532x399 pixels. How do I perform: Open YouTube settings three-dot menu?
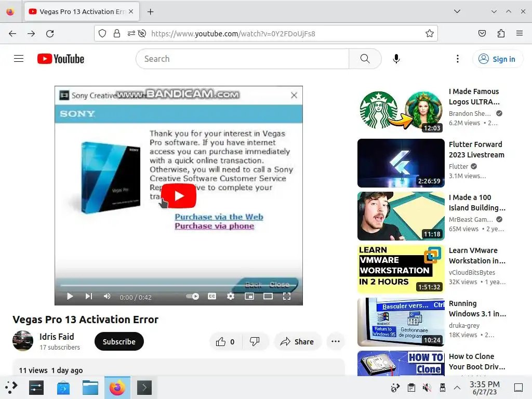(457, 59)
